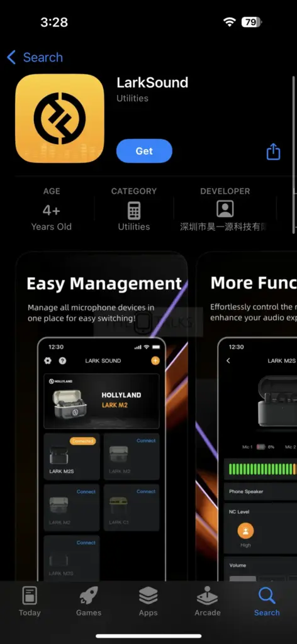This screenshot has height=644, width=297.
Task: Tap the Today tab icon
Action: (30, 596)
